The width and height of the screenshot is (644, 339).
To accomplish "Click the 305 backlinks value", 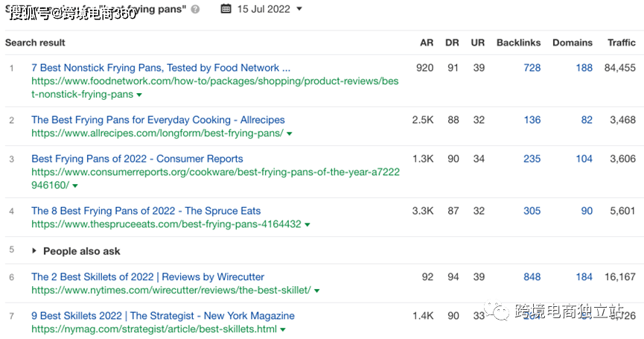I will coord(532,211).
